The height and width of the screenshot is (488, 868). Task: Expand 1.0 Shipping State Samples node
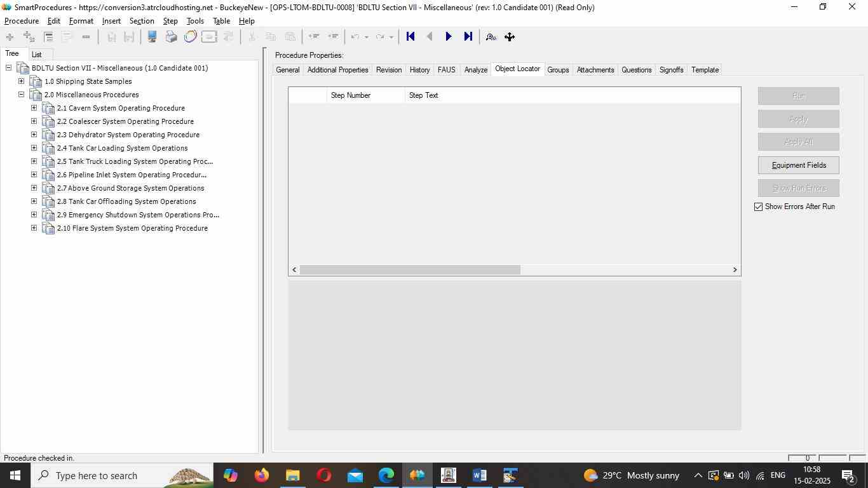[22, 81]
